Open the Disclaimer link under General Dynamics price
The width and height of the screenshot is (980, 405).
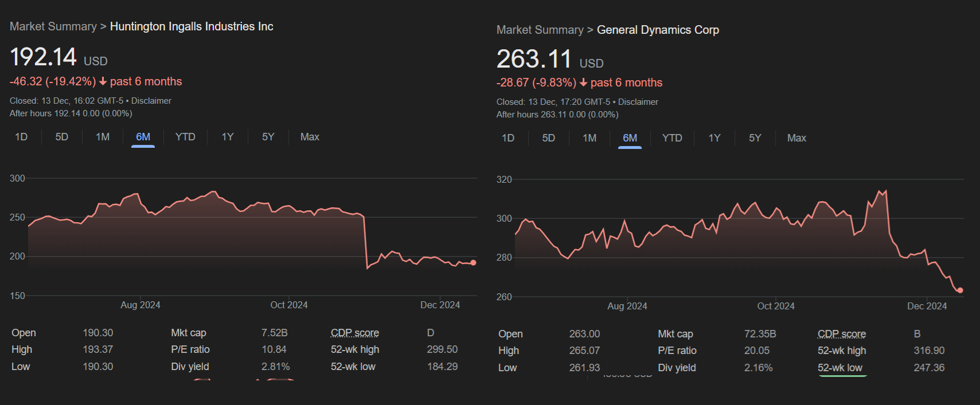(638, 102)
